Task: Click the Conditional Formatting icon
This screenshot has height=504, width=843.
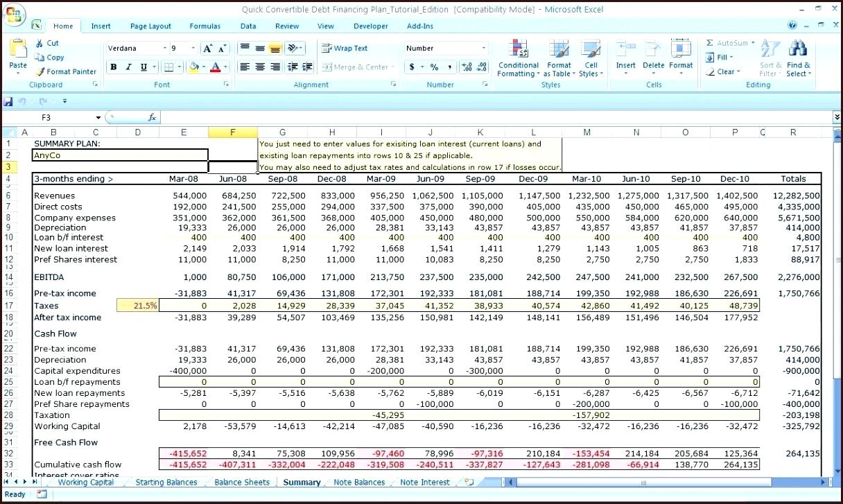Action: coord(518,50)
